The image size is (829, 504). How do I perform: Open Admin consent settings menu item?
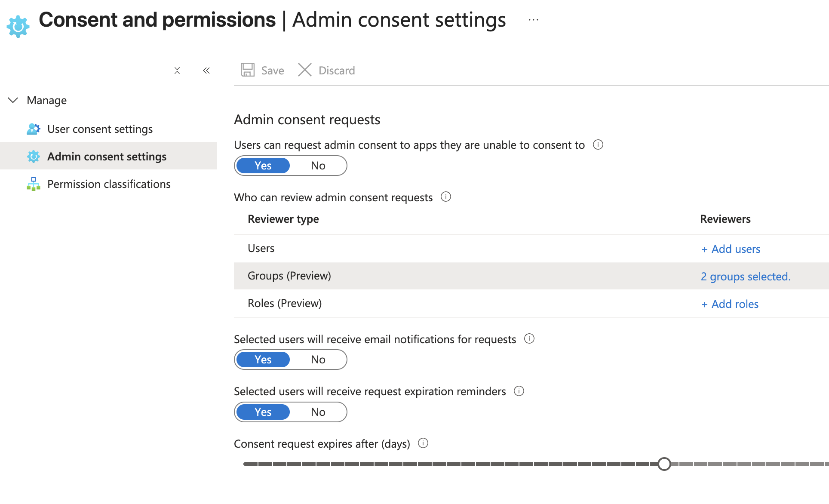click(x=108, y=156)
